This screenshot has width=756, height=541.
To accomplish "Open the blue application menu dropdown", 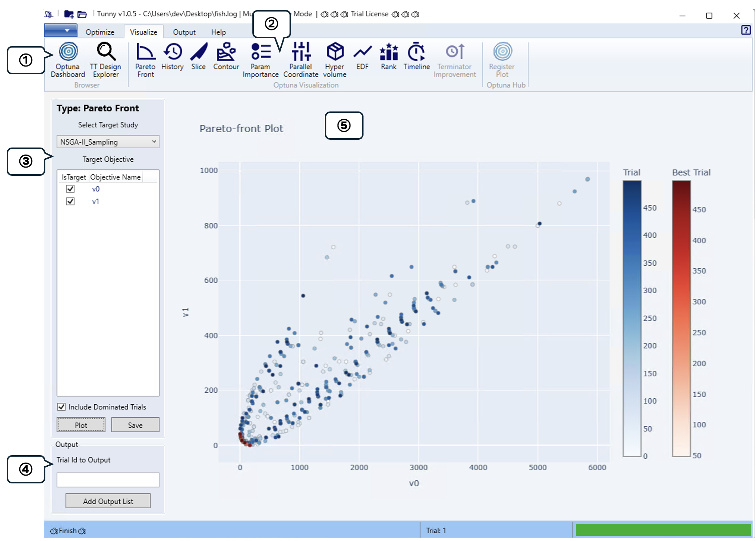I will (61, 30).
